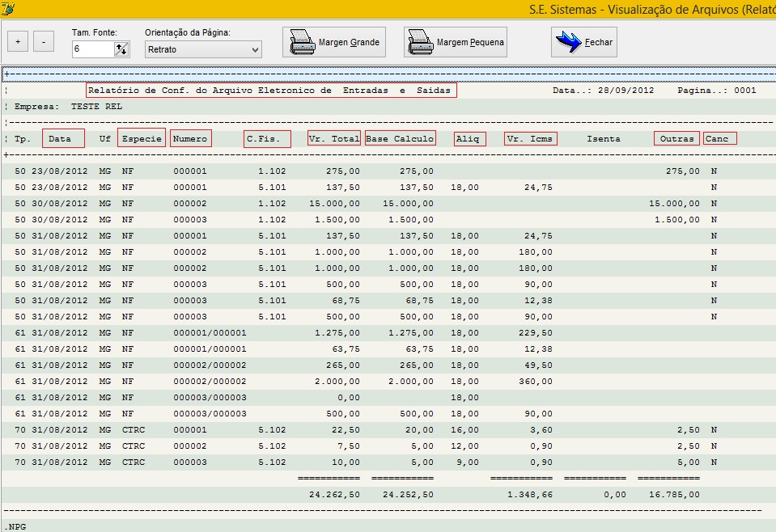Click the 'C.Fis.' column header
Viewport: 776px width, 532px height.
267,138
